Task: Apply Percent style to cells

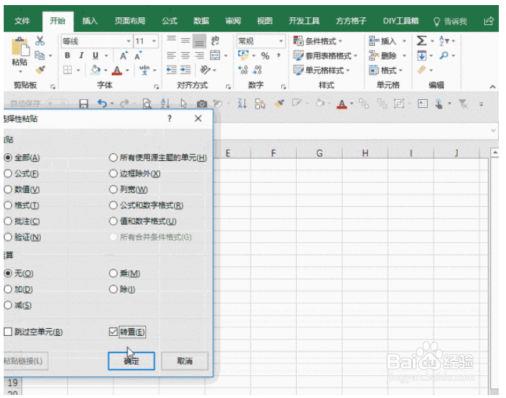Action: [265, 56]
